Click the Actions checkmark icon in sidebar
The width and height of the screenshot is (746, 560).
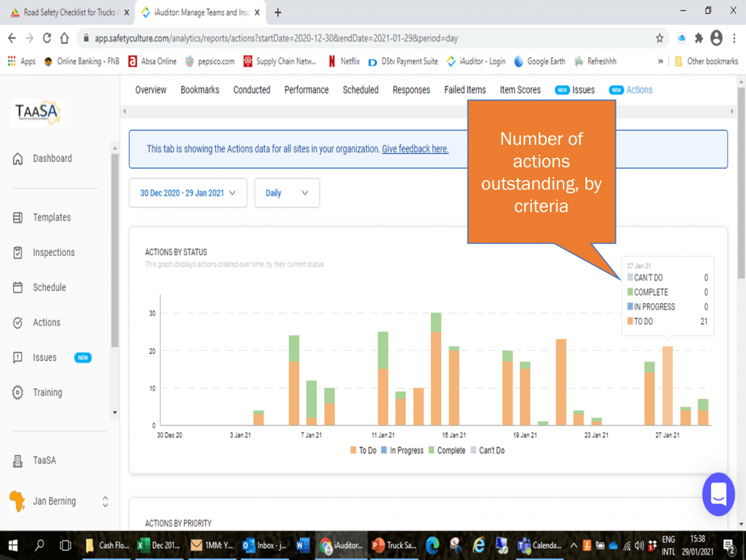tap(18, 323)
